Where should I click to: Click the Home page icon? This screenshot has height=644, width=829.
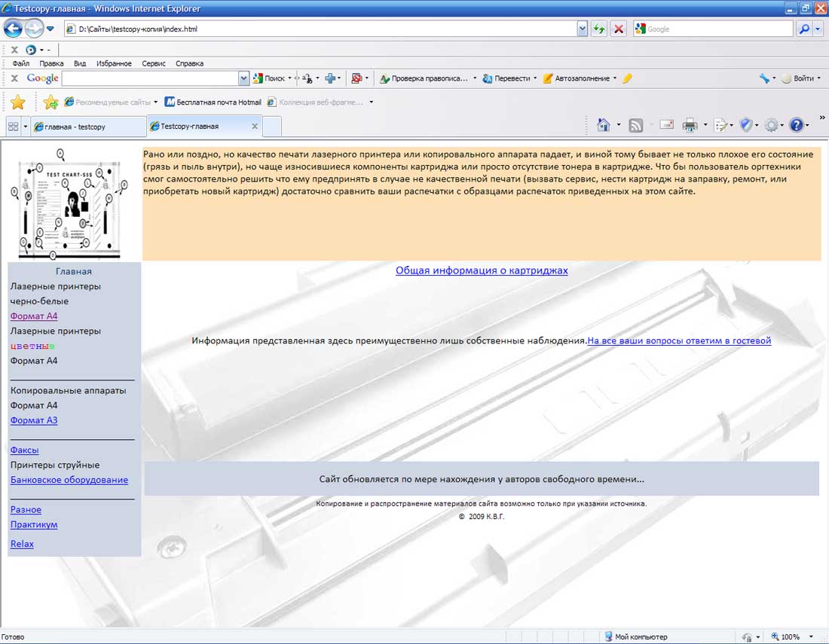603,126
